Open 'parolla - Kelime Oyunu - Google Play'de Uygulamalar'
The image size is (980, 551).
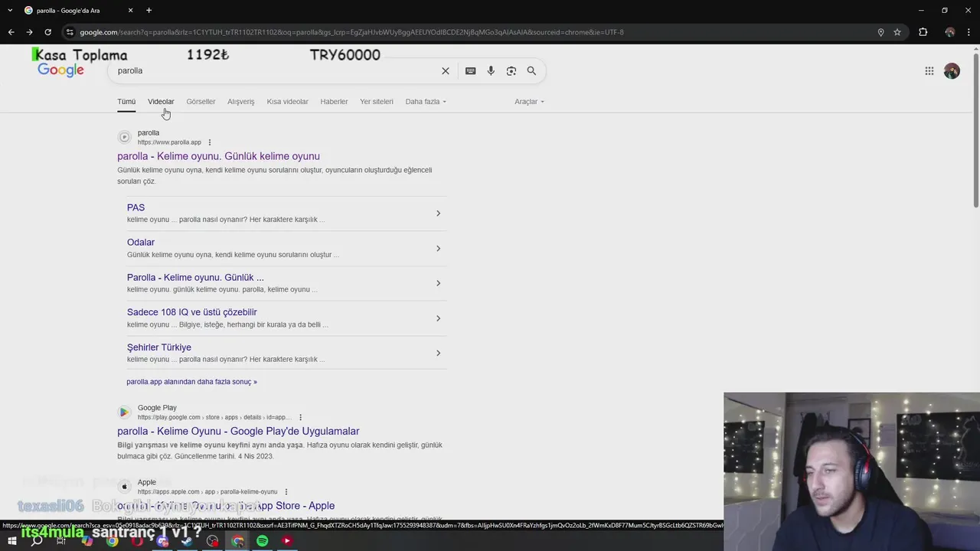tap(238, 432)
